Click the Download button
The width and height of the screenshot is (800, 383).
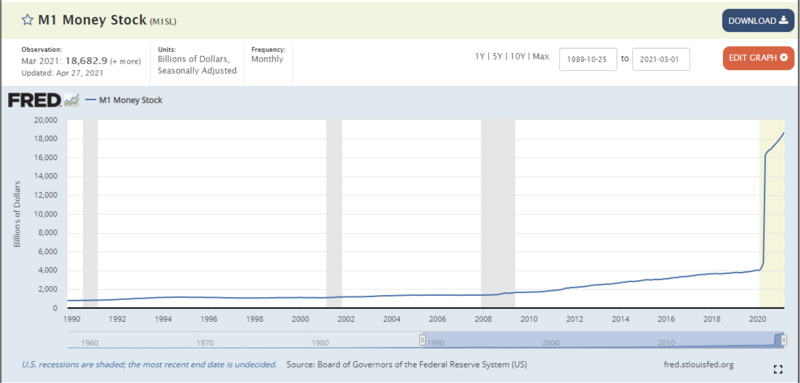[x=758, y=20]
